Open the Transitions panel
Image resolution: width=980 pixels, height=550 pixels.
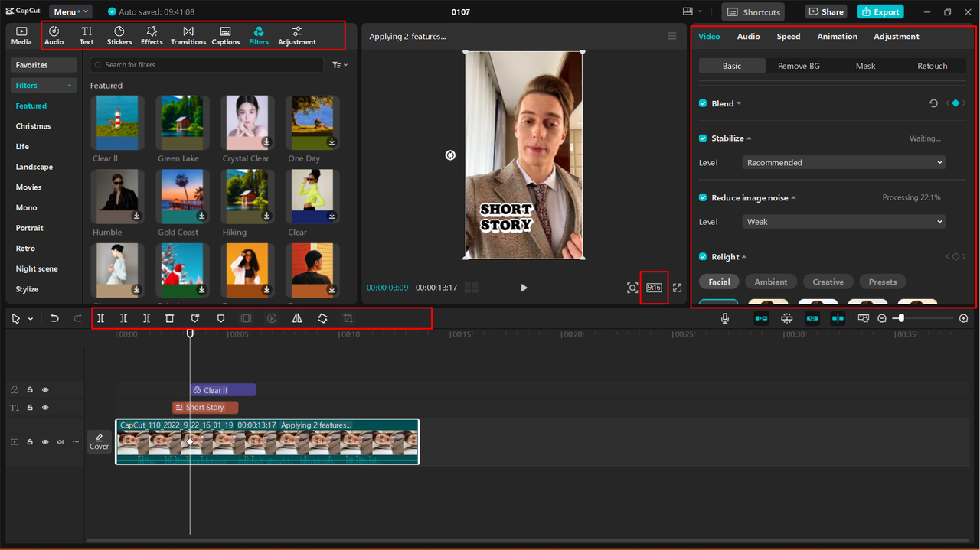point(188,35)
